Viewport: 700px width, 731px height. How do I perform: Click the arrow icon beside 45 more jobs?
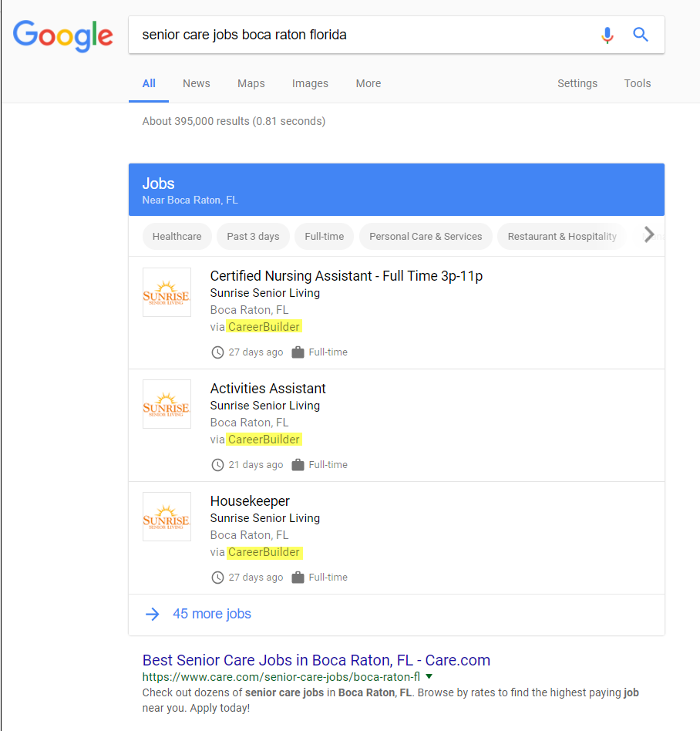[x=153, y=614]
